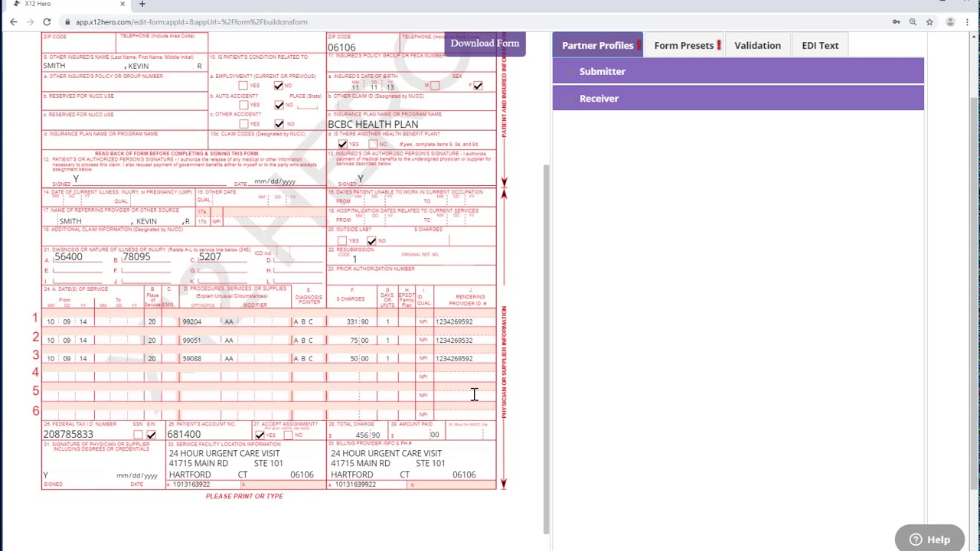The width and height of the screenshot is (980, 551).
Task: Select insured's sex M checkbox
Action: click(435, 86)
